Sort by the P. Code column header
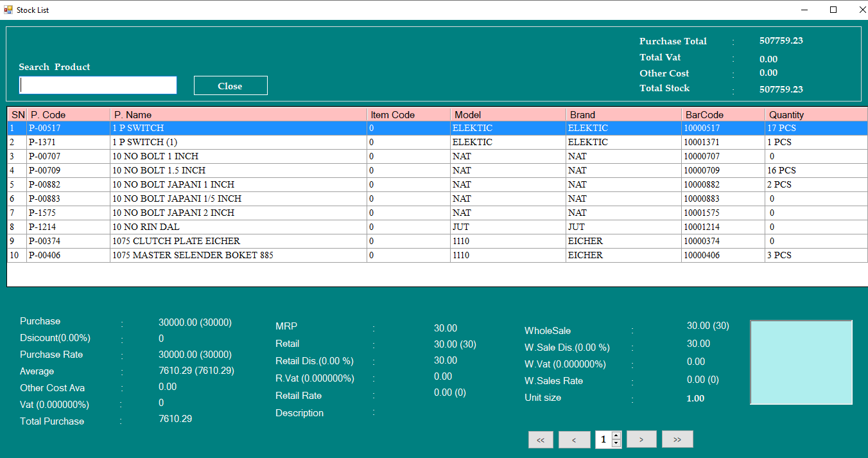The width and height of the screenshot is (868, 458). point(68,114)
